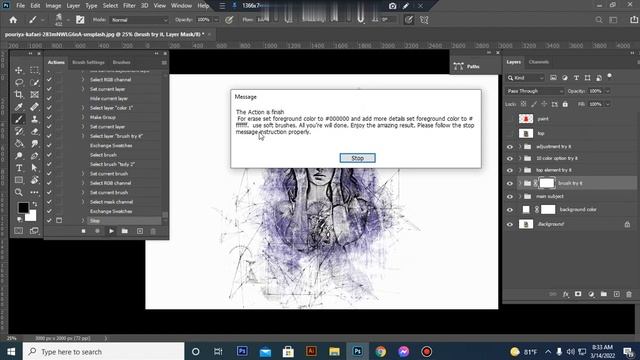Select the Lasso tool
Viewport: 640px width, 360px height.
click(19, 82)
